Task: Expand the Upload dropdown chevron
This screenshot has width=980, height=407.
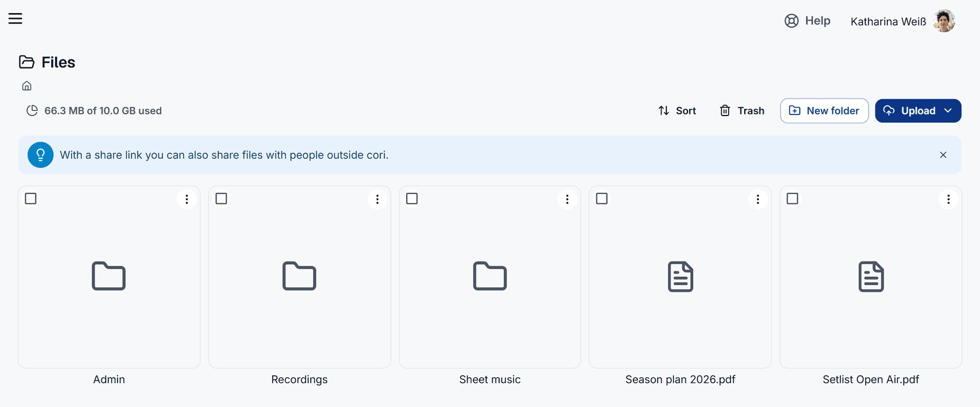Action: 948,111
